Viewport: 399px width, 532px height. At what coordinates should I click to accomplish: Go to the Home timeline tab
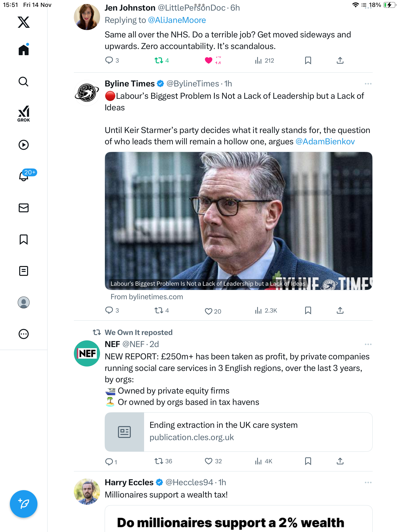pos(24,50)
